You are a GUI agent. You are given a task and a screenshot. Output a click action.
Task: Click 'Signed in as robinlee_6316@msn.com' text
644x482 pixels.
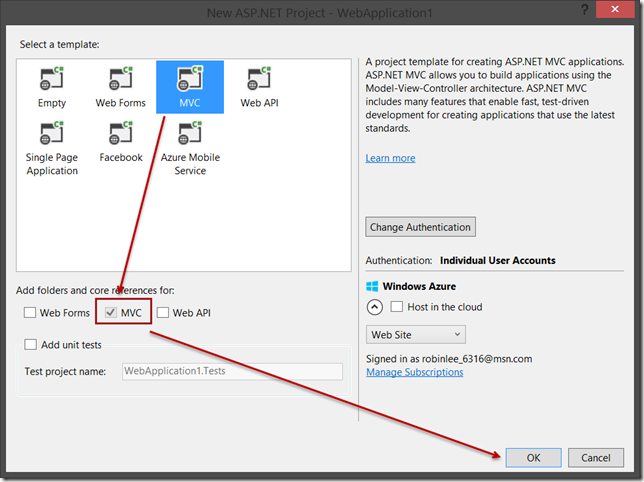coord(449,359)
